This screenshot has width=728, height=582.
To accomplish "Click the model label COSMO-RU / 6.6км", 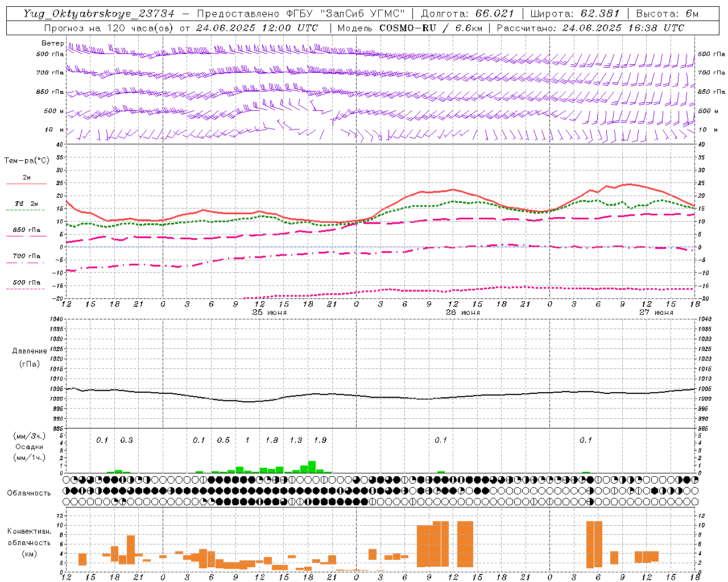I will click(x=431, y=28).
